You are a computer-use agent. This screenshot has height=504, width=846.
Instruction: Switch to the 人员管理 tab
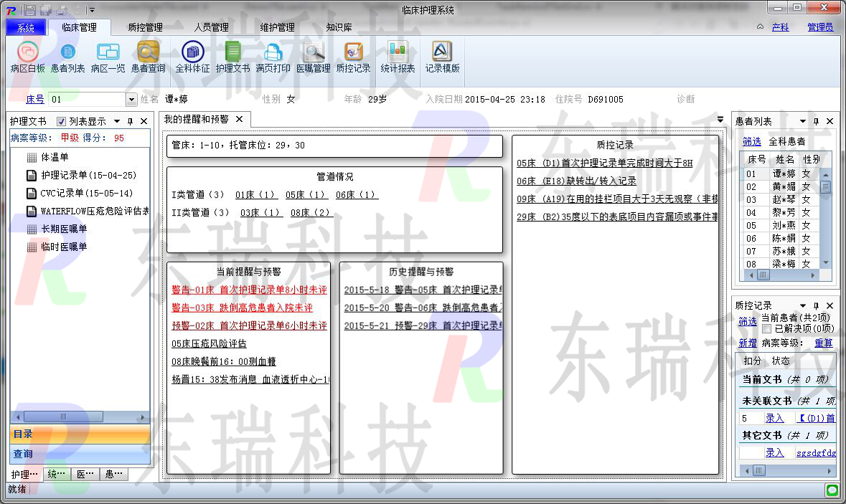212,27
